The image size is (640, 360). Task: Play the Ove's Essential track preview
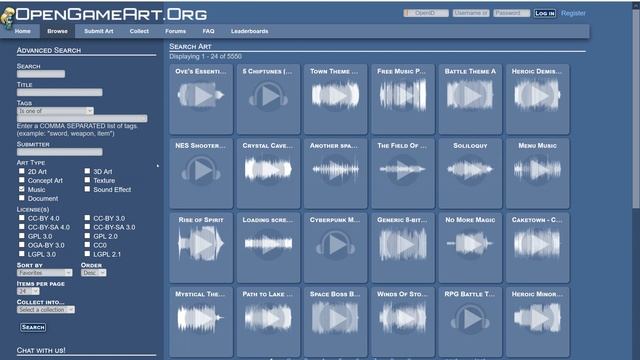(x=201, y=96)
